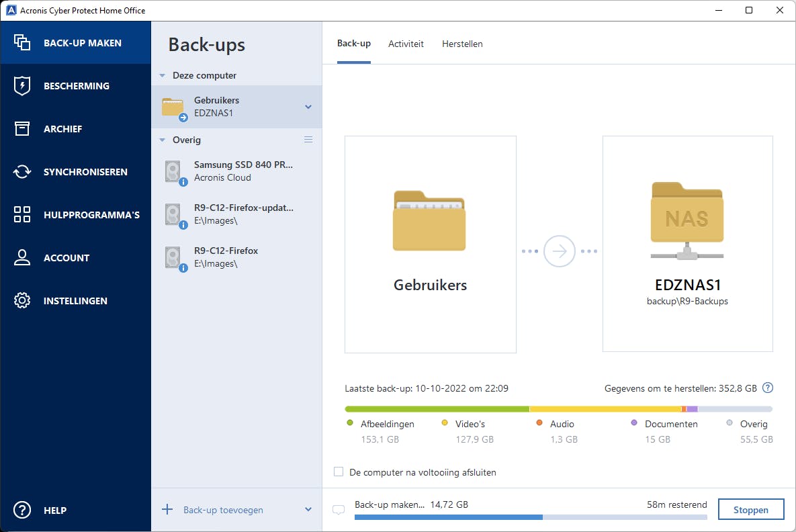Switch to the Activiteit tab
This screenshot has width=796, height=532.
click(x=406, y=44)
